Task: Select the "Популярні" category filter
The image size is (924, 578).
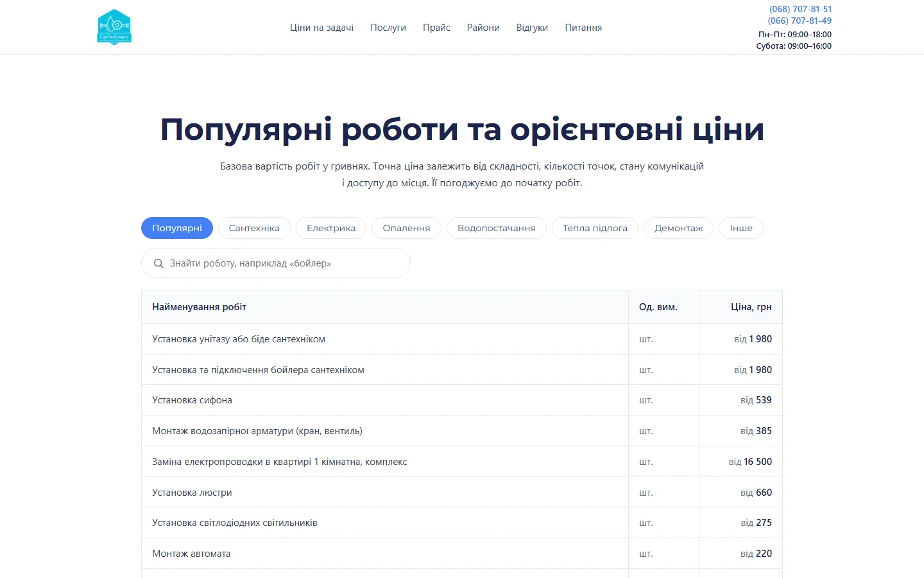Action: click(x=177, y=228)
